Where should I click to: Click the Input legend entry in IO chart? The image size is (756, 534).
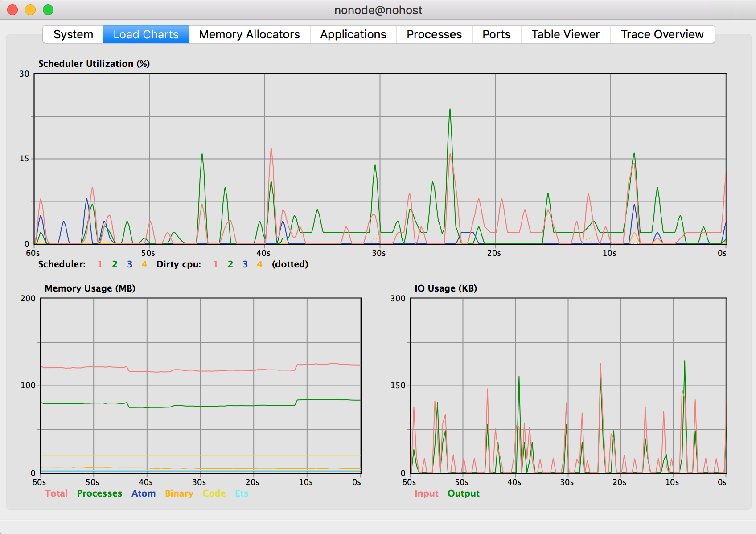(x=427, y=493)
